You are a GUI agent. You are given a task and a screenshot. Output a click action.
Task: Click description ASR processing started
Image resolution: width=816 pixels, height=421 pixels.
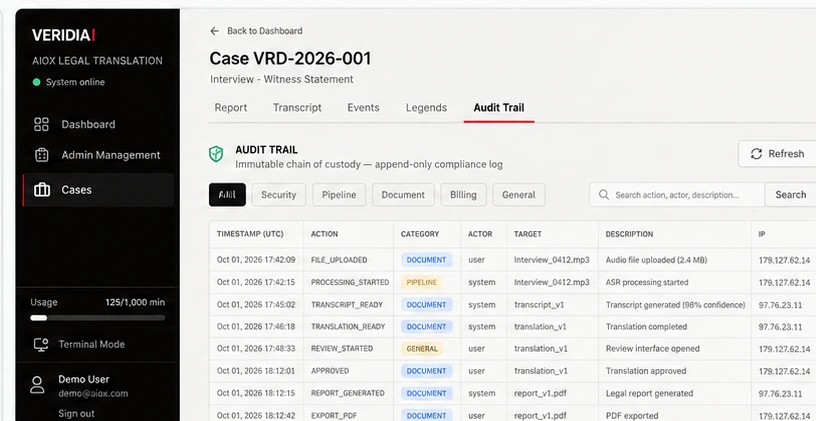click(x=647, y=282)
